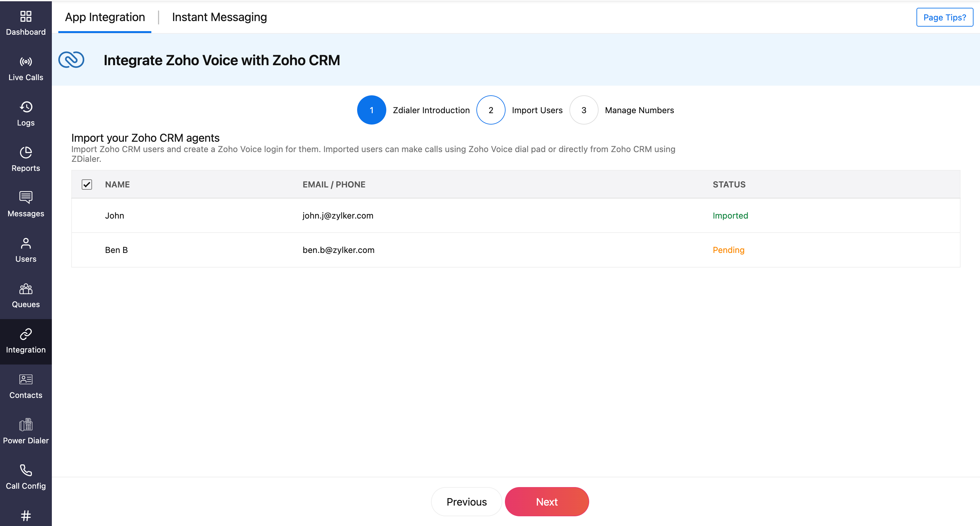The height and width of the screenshot is (526, 980).
Task: Jump to step 3 Manage Numbers
Action: pyautogui.click(x=584, y=110)
